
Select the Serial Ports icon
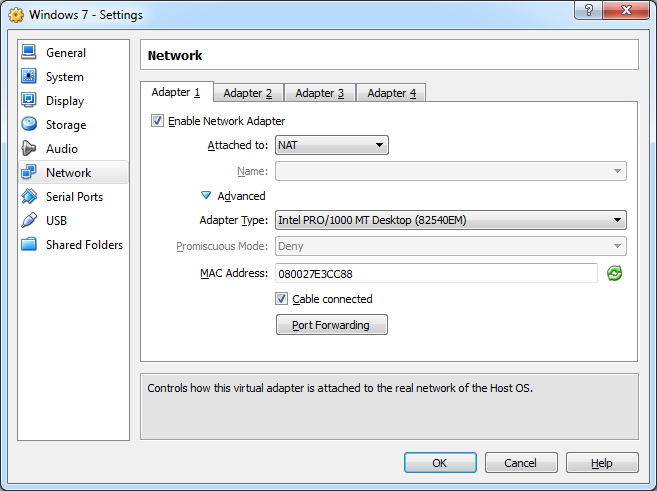tap(28, 197)
